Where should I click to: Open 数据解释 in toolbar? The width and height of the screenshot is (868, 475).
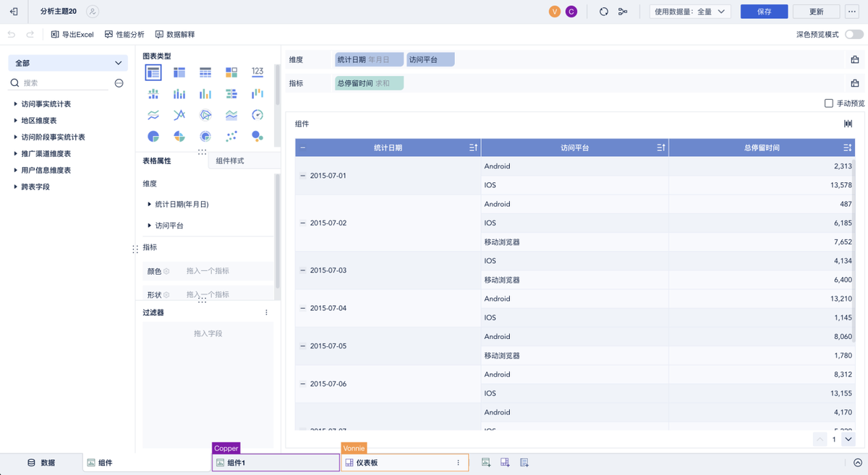pos(175,34)
